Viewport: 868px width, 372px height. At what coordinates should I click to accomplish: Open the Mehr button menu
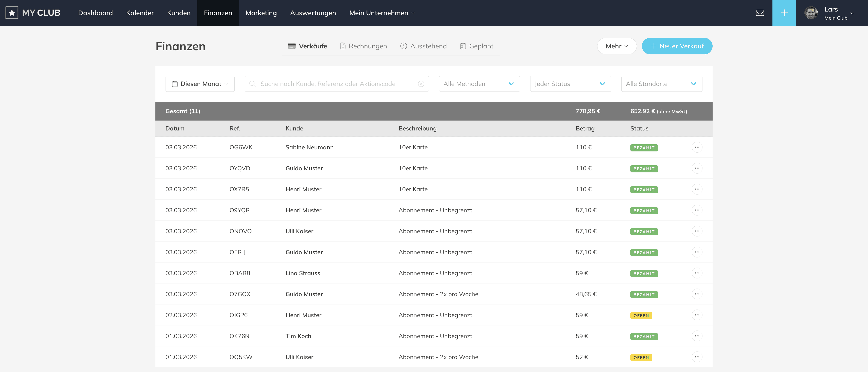616,46
